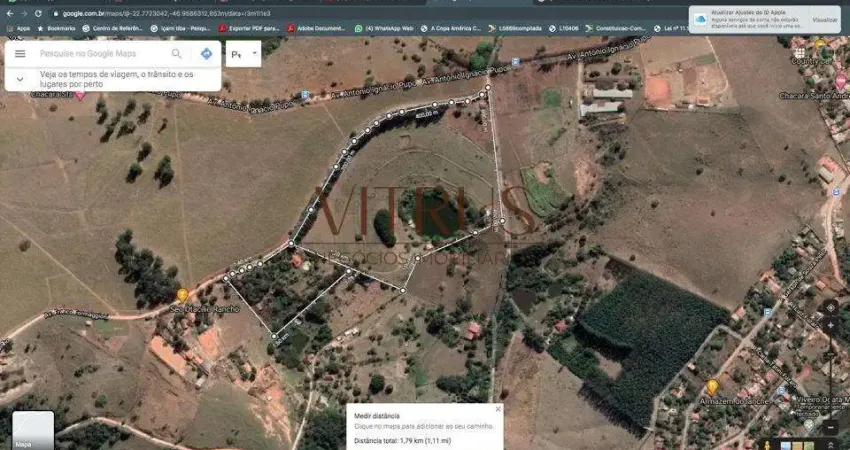Open the L10406 bookmark

(x=563, y=28)
